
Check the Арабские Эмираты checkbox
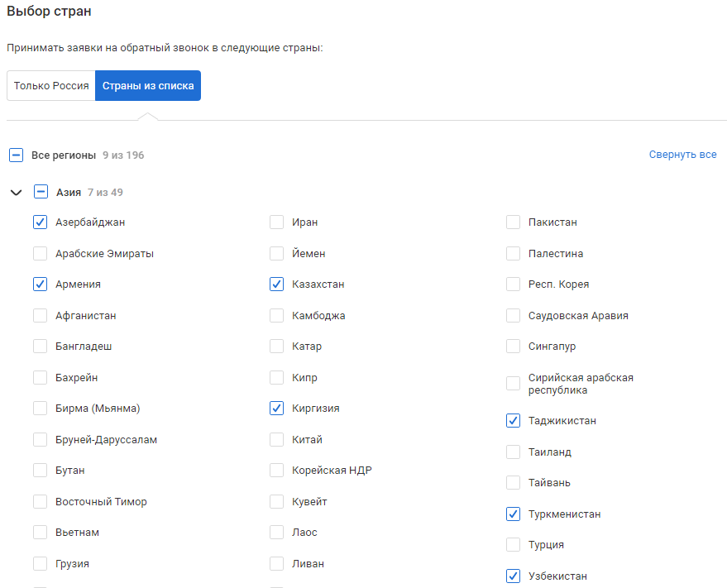(41, 253)
